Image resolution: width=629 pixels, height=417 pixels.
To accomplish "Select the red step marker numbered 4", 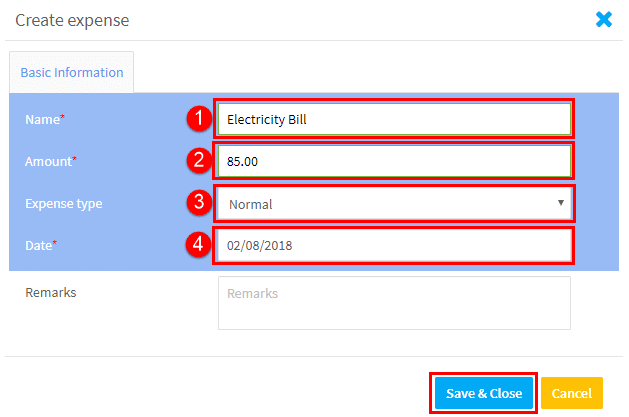I will pyautogui.click(x=199, y=244).
